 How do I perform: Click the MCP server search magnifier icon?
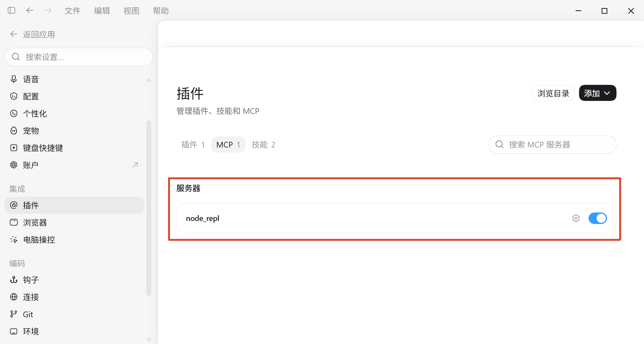pyautogui.click(x=499, y=144)
